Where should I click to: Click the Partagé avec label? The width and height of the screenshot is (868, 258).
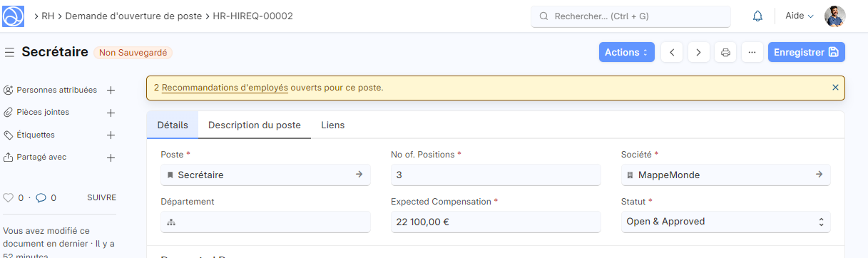[41, 158]
